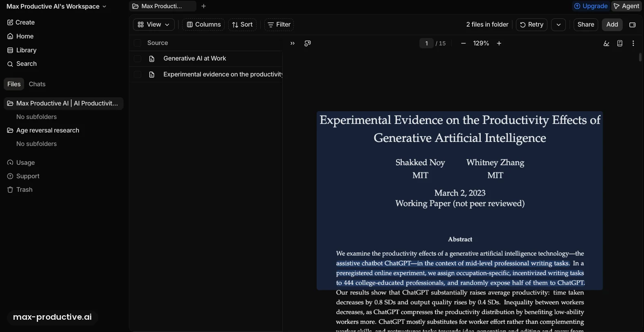Open the Support page
Viewport: 644px width, 332px height.
pyautogui.click(x=23, y=176)
